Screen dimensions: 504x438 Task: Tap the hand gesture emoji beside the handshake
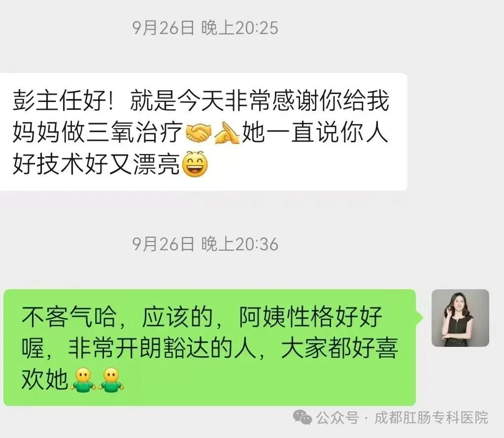[227, 133]
